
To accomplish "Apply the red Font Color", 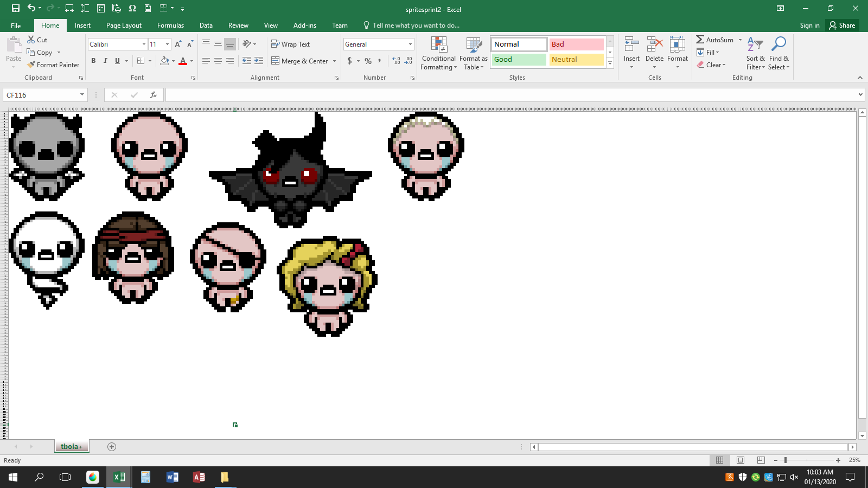I will coord(183,61).
